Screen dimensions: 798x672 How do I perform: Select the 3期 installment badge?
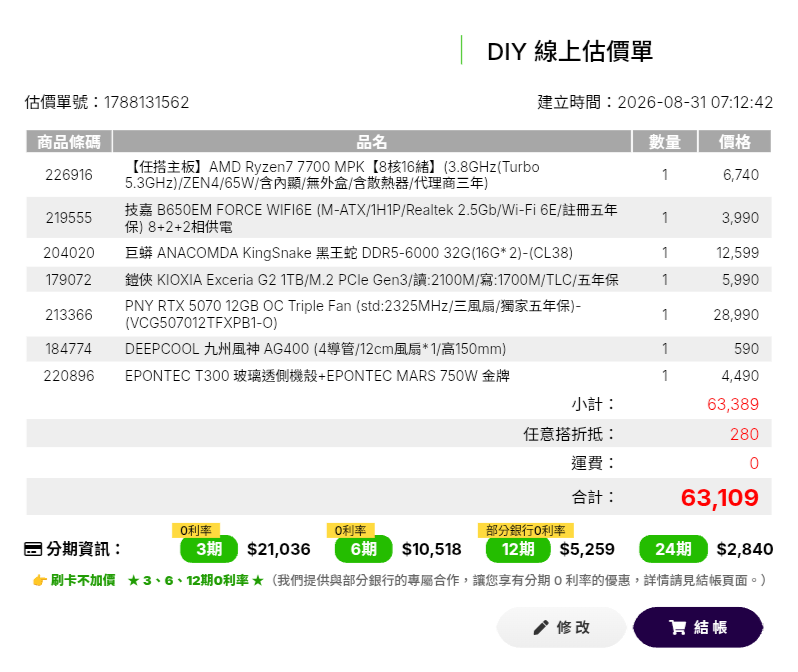tap(209, 549)
